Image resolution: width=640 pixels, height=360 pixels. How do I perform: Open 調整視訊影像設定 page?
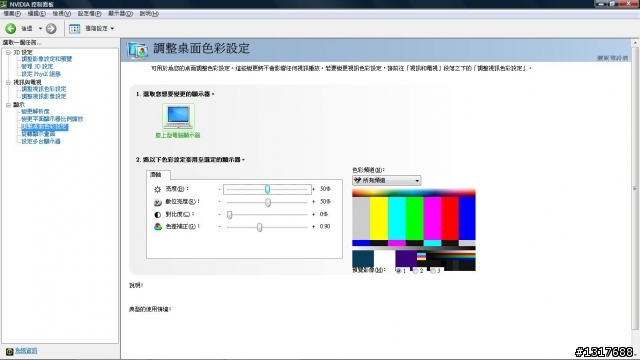click(x=44, y=96)
